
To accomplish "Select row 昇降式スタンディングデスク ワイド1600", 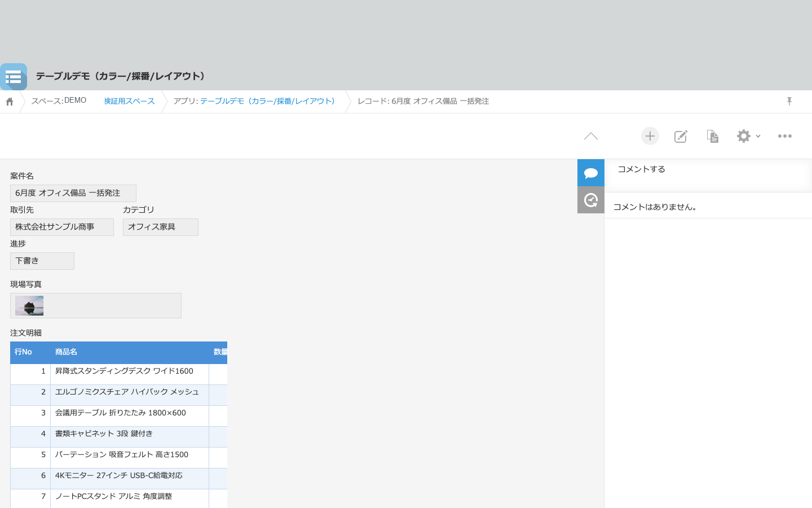I will [118, 374].
